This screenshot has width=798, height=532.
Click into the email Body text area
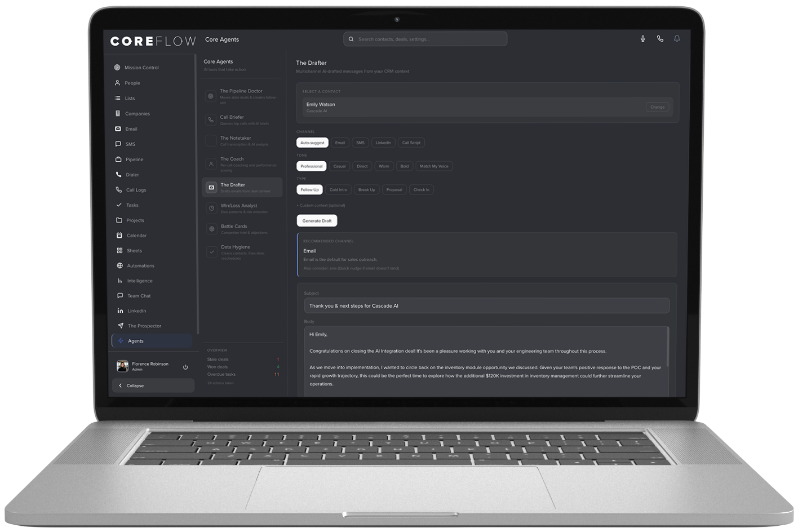[487, 361]
